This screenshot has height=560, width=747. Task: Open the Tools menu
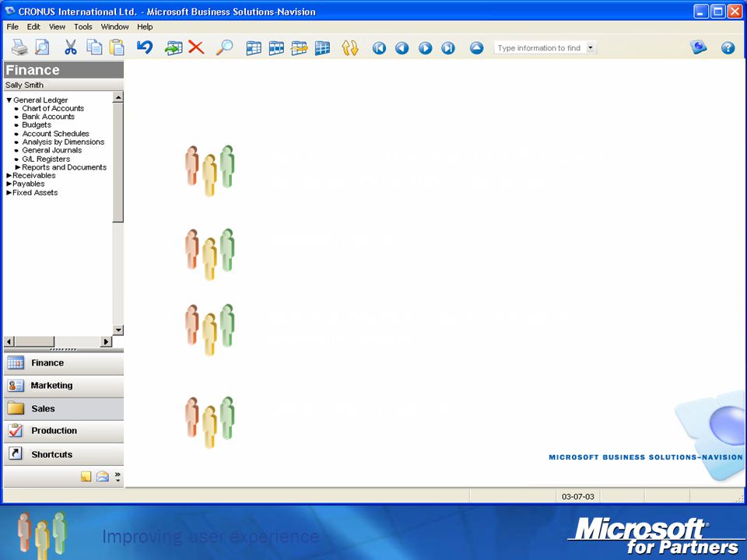[x=83, y=26]
